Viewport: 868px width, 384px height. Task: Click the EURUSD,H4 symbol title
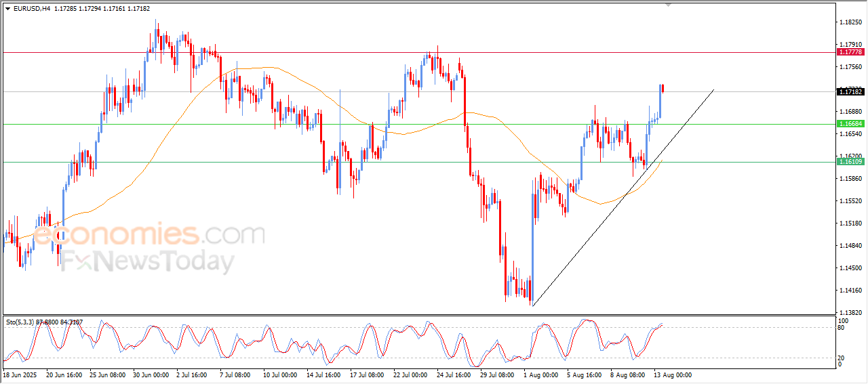tap(31, 9)
